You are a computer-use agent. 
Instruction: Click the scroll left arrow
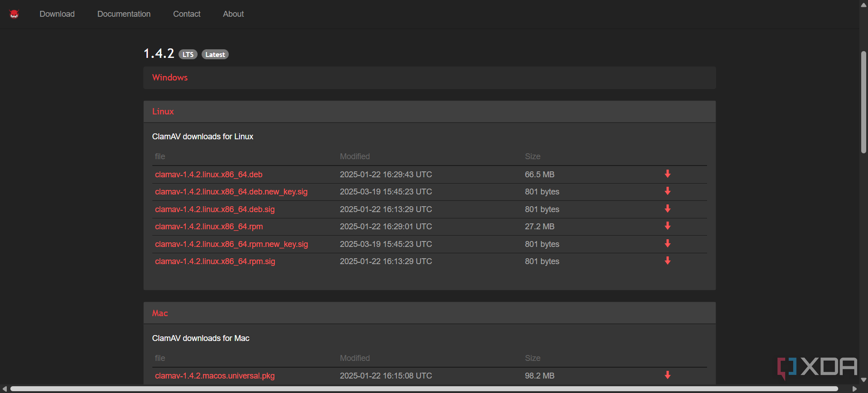[5, 389]
